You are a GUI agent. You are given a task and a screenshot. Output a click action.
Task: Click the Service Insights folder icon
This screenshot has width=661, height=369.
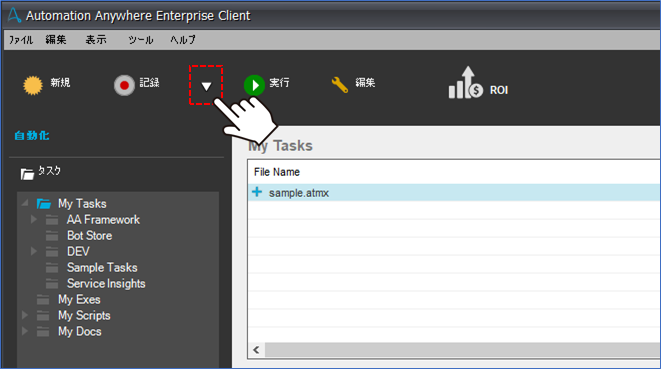(x=52, y=283)
